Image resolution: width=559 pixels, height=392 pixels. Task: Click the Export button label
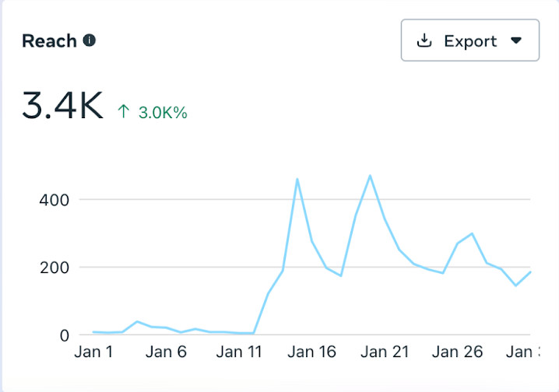pos(469,40)
